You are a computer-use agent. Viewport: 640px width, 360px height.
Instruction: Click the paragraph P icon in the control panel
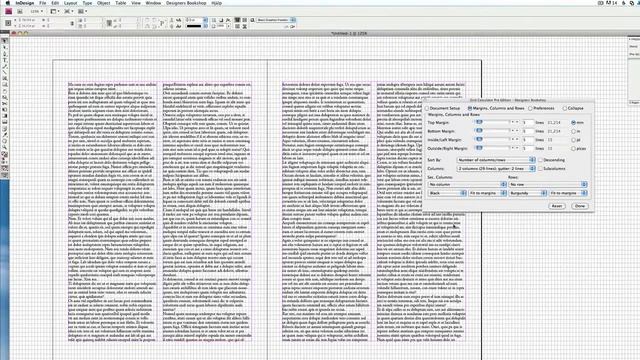point(162,23)
